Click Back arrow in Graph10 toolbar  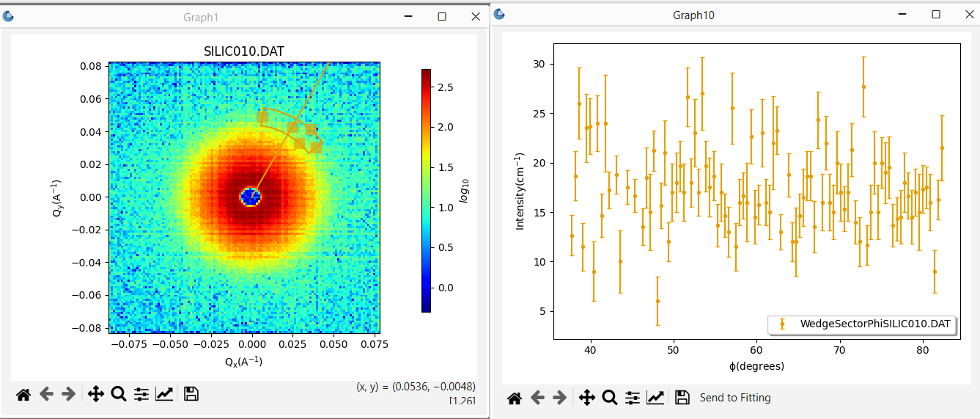click(537, 398)
